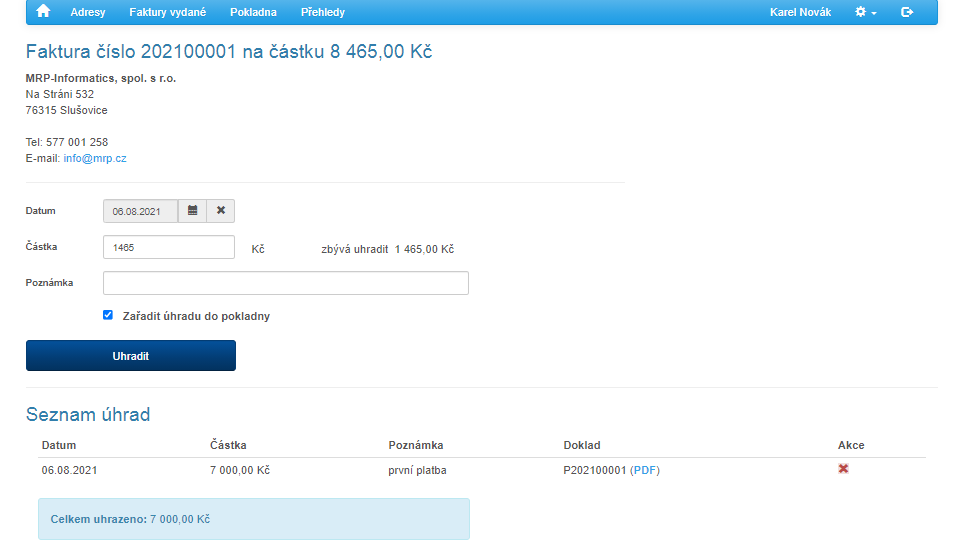This screenshot has width=964, height=554.
Task: Click the Poznámka column header
Action: tap(416, 445)
